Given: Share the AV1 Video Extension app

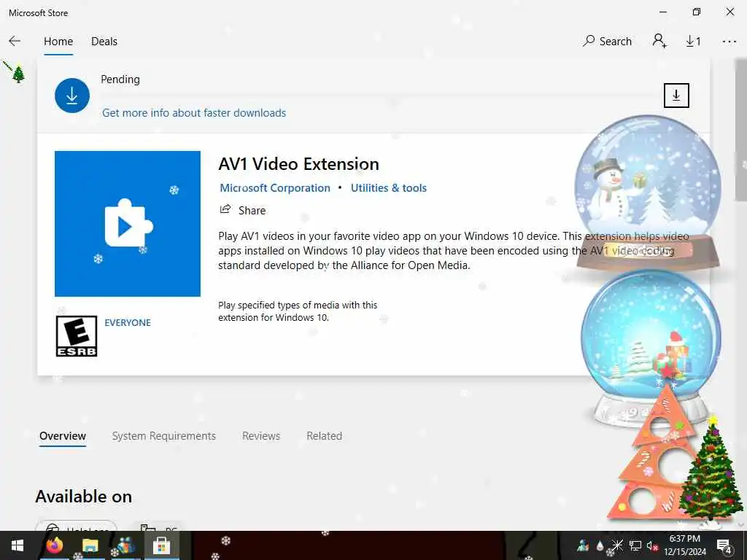Looking at the screenshot, I should (242, 210).
